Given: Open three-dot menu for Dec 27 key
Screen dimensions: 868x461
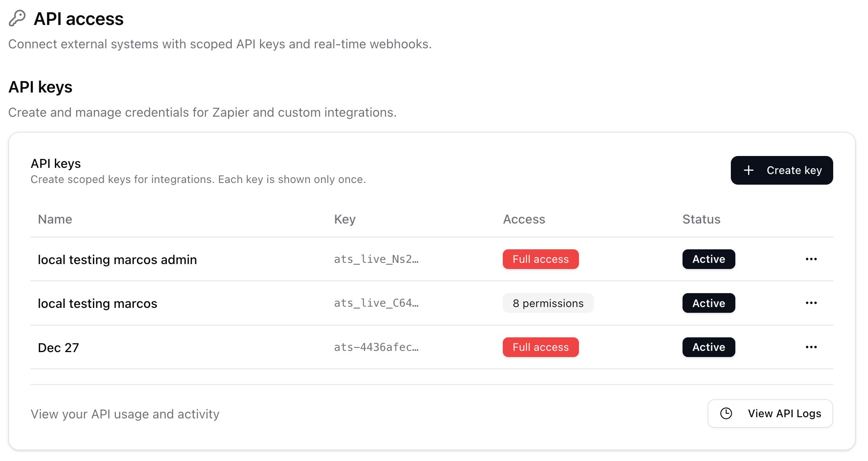Looking at the screenshot, I should (x=811, y=347).
